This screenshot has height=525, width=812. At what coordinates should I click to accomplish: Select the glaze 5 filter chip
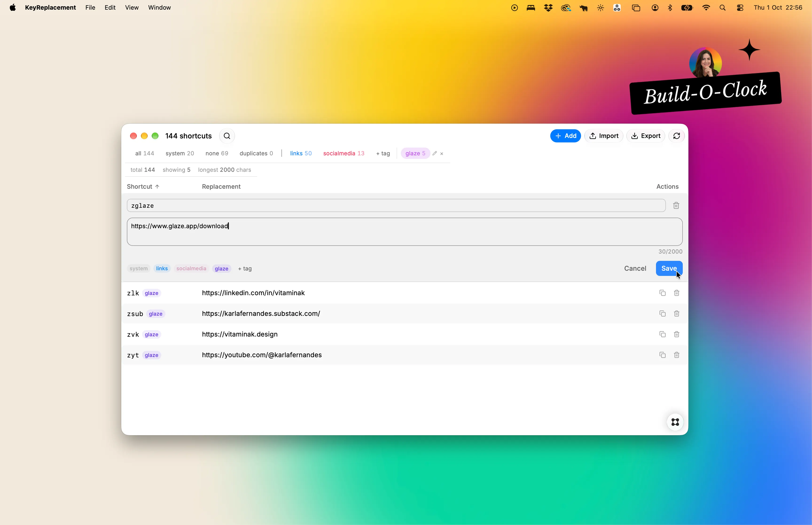pyautogui.click(x=415, y=153)
